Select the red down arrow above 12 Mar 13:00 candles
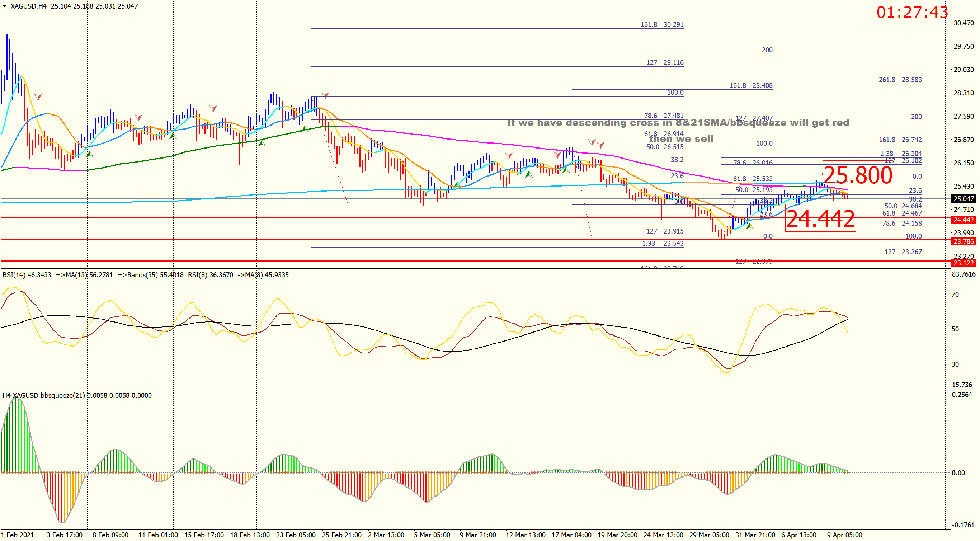This screenshot has width=980, height=541. tap(509, 156)
